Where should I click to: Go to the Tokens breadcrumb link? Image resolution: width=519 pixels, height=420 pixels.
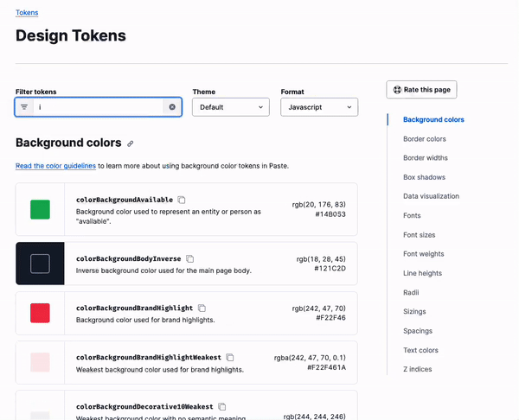click(27, 13)
